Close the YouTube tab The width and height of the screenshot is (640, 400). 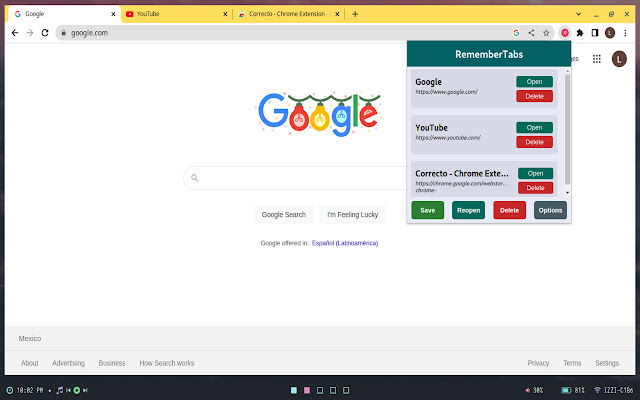(x=225, y=14)
